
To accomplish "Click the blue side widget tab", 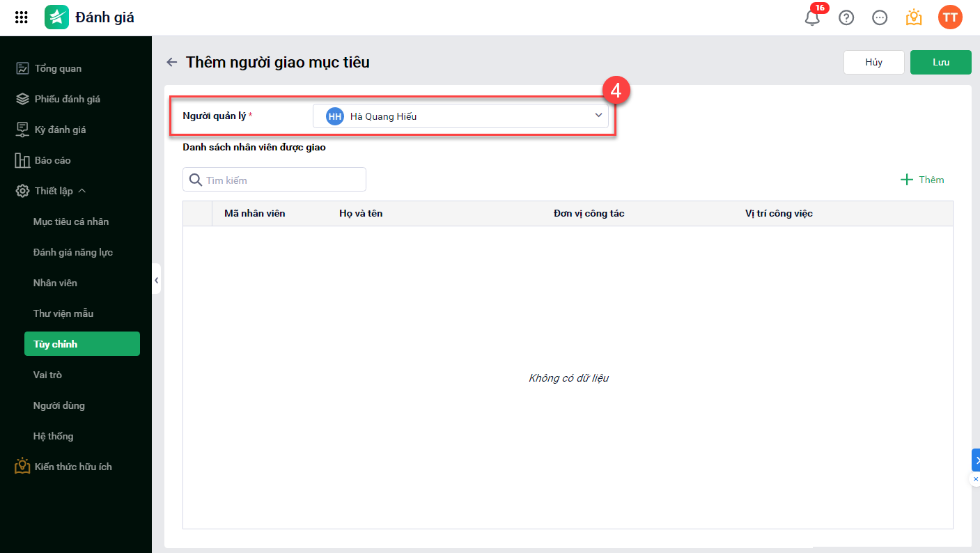I will [x=976, y=460].
